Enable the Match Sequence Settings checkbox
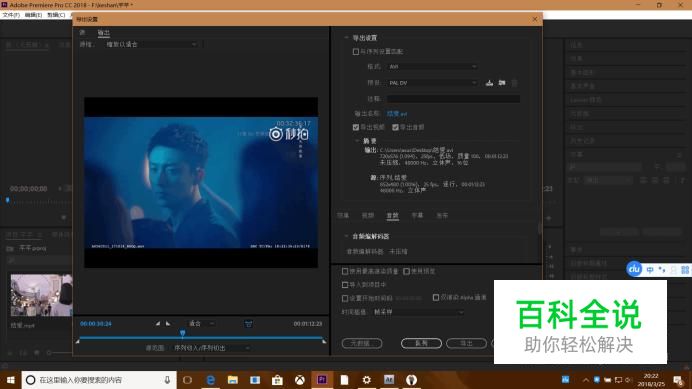 (356, 52)
